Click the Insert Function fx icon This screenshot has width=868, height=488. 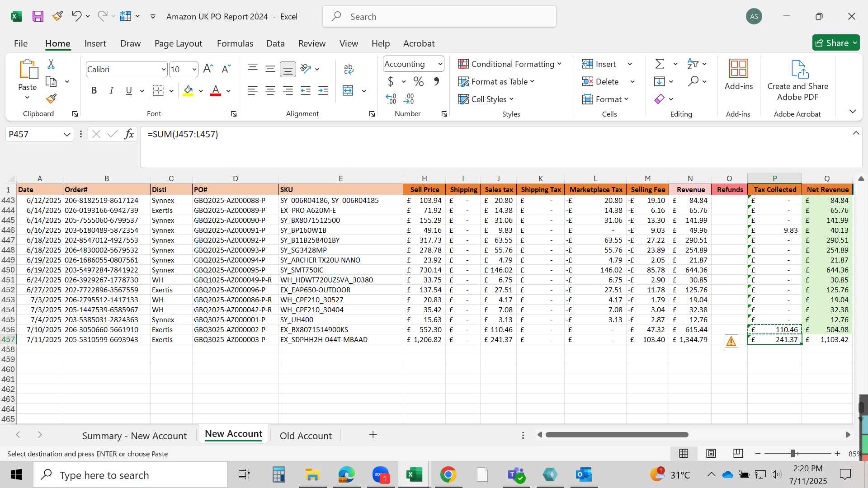click(129, 134)
